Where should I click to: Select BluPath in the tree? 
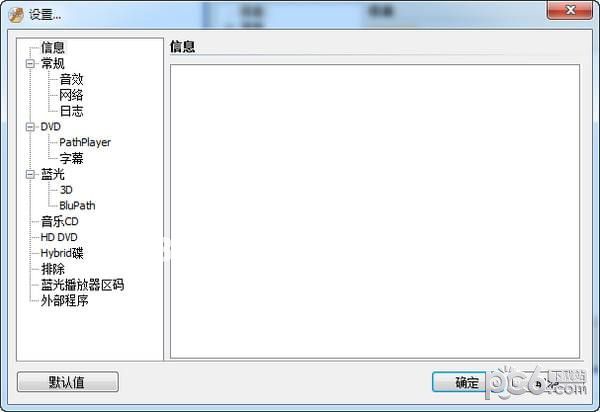77,205
